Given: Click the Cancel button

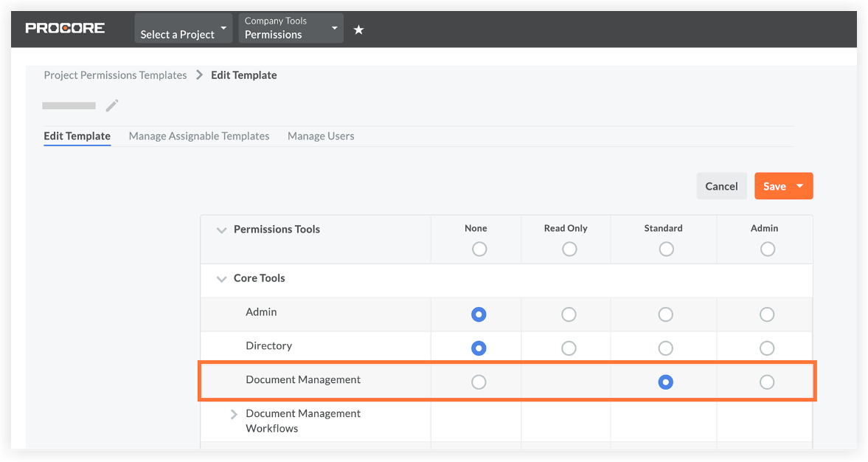Looking at the screenshot, I should coord(721,186).
